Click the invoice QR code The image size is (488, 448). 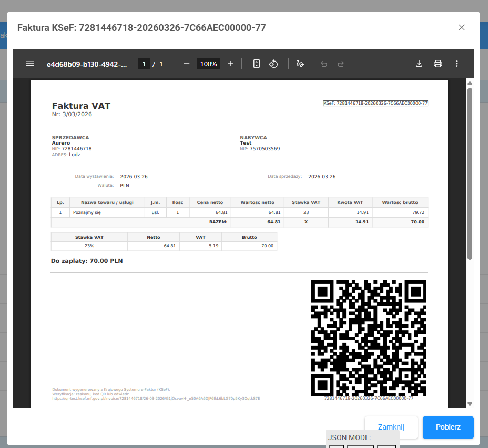click(x=369, y=338)
